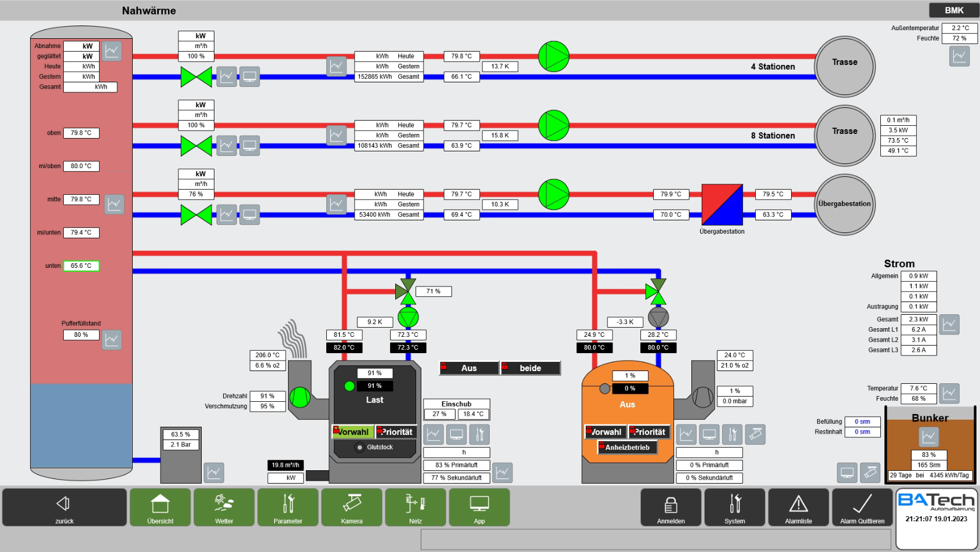Open trend chart next to pressure tank
The height and width of the screenshot is (552, 980).
[x=214, y=473]
